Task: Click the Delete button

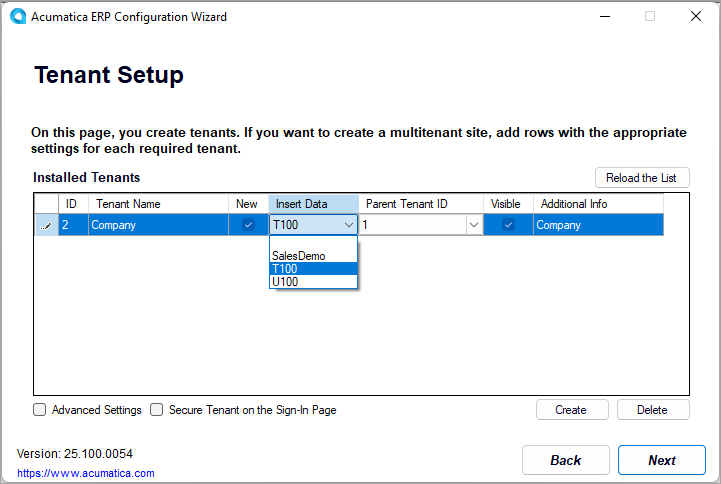Action: pyautogui.click(x=652, y=410)
